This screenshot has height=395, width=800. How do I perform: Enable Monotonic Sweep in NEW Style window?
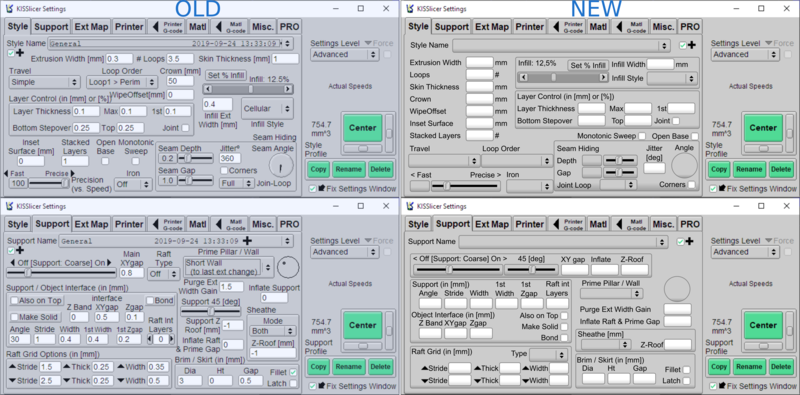(x=642, y=136)
